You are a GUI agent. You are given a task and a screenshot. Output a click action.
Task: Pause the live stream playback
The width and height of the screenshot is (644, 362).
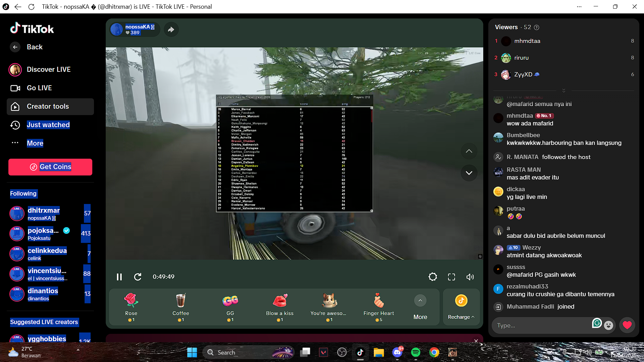tap(119, 277)
